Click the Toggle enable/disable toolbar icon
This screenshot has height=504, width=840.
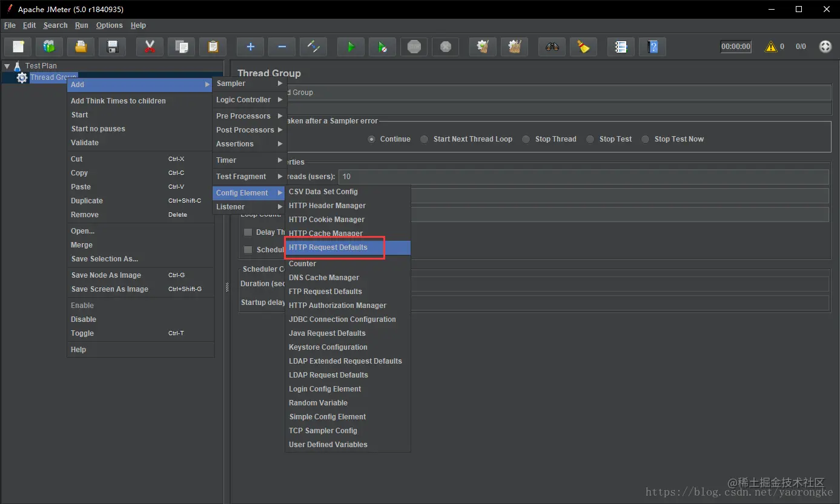[x=313, y=47]
